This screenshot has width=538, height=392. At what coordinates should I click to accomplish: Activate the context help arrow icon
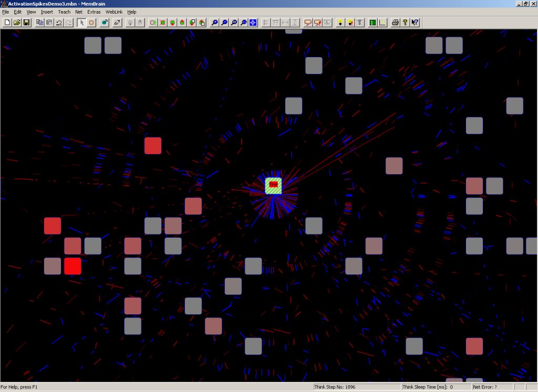415,23
